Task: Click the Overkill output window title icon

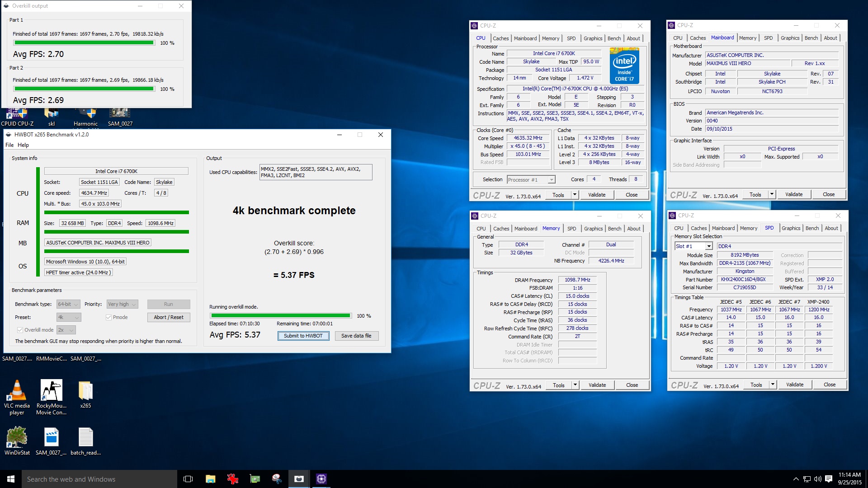Action: (x=6, y=6)
